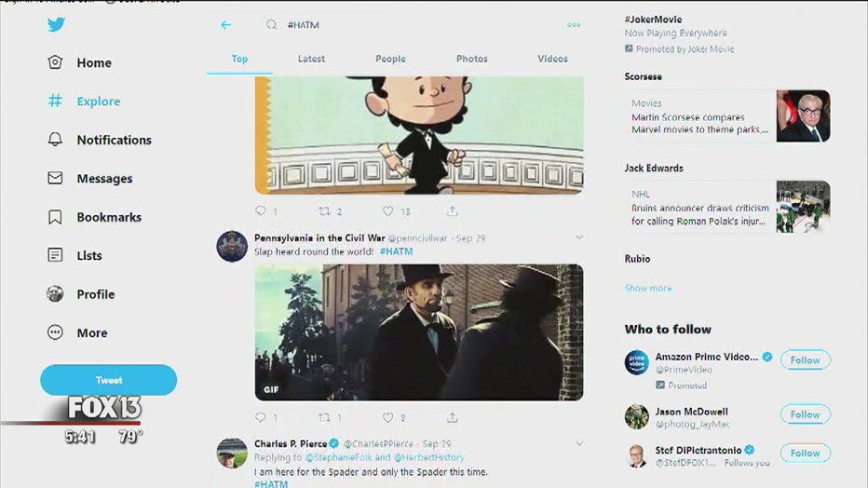Go back with the left arrow
Screen dimensions: 868x488
226,25
